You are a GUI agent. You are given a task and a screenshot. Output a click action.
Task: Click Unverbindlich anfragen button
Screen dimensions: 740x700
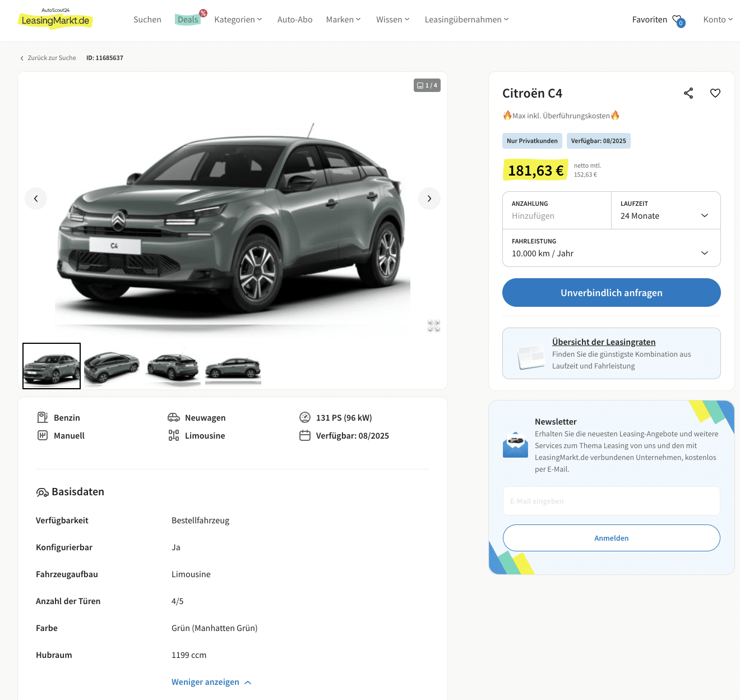(612, 293)
